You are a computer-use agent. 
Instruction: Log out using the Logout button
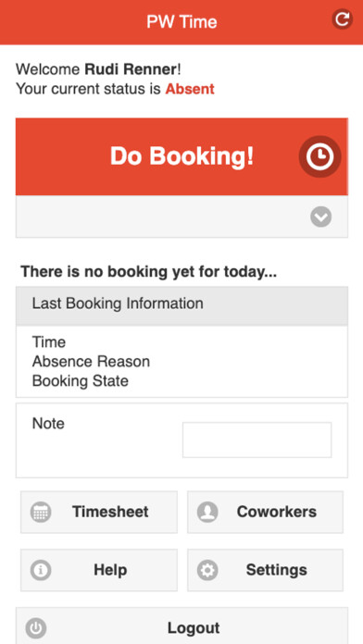tap(181, 625)
